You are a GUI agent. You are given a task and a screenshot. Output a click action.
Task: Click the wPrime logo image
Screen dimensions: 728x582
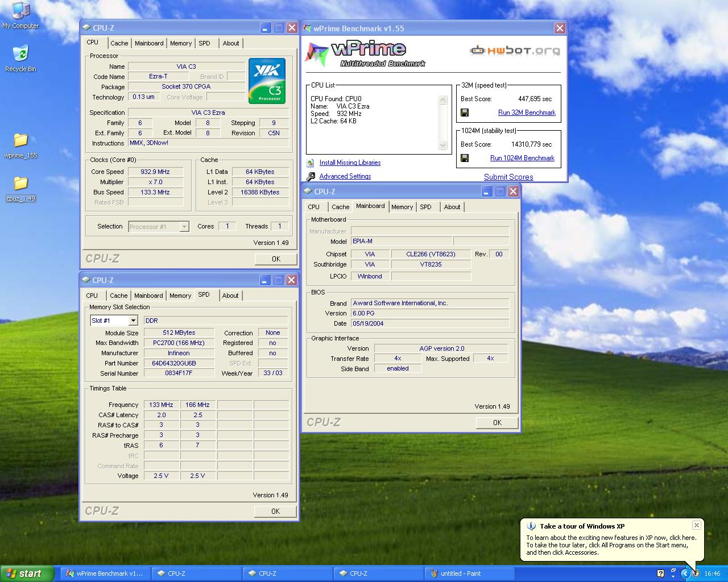(366, 53)
